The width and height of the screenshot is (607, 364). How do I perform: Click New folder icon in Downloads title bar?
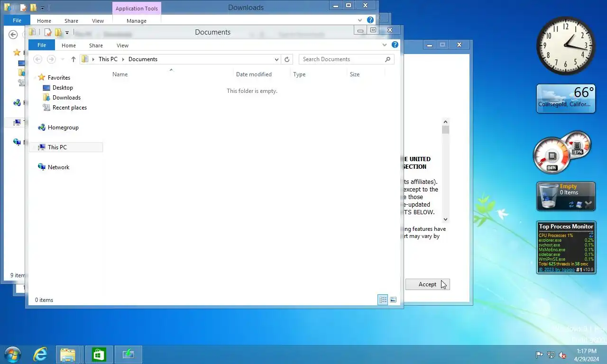click(x=34, y=8)
